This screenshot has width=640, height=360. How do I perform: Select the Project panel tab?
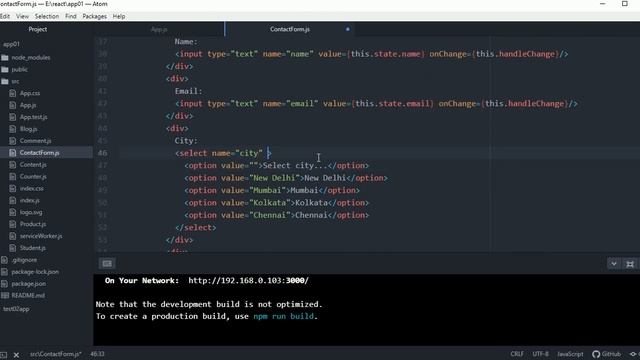pos(38,29)
